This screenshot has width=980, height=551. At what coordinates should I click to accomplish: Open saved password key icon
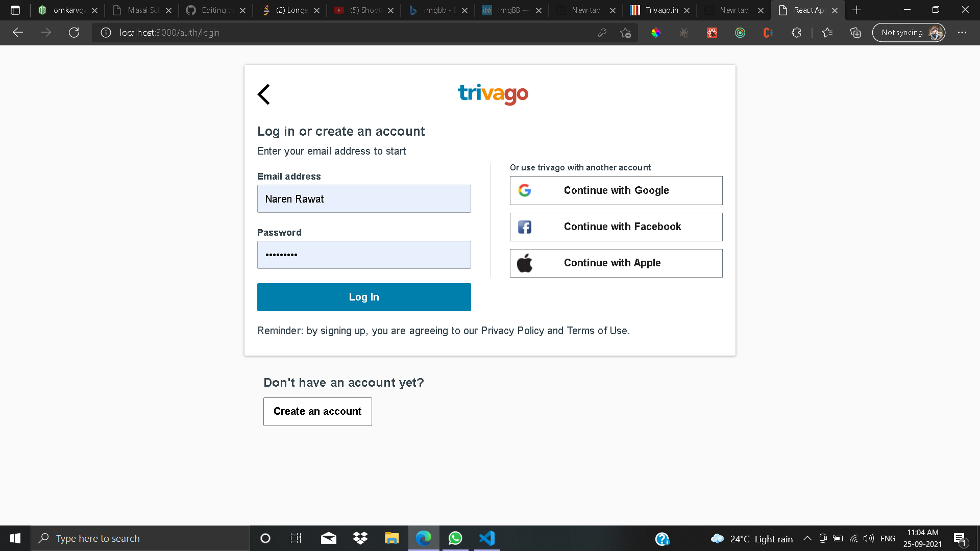[602, 33]
